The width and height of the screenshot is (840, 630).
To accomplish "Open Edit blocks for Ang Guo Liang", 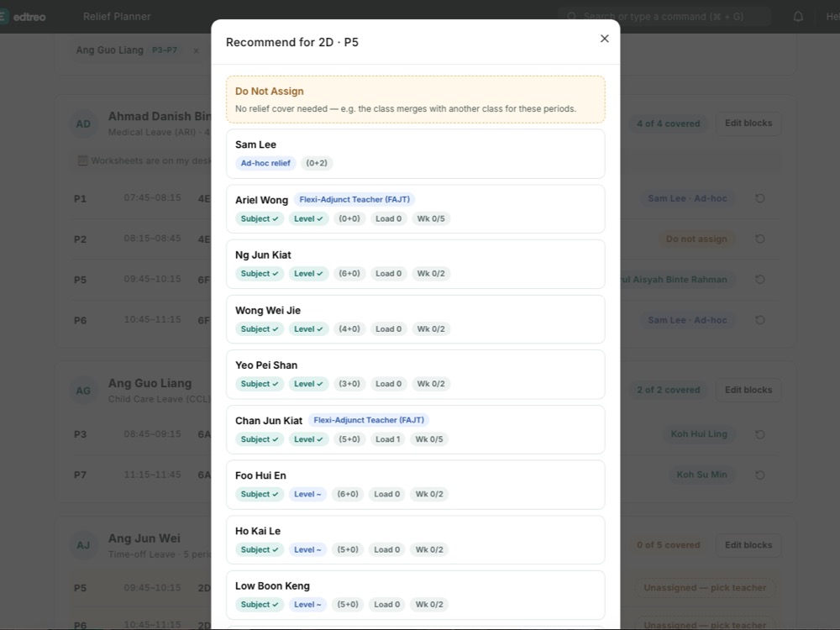I will coord(748,390).
